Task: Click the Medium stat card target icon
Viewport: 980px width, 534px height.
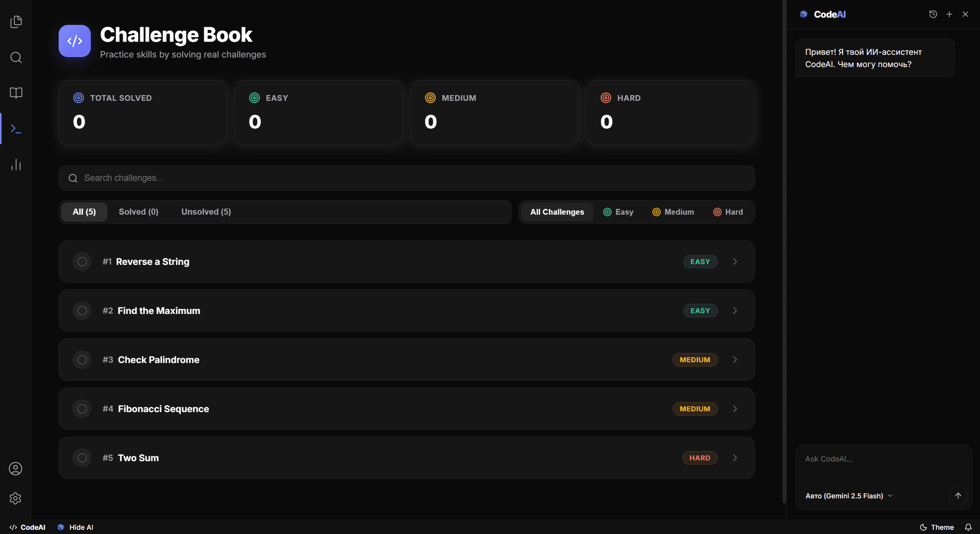Action: pyautogui.click(x=430, y=98)
